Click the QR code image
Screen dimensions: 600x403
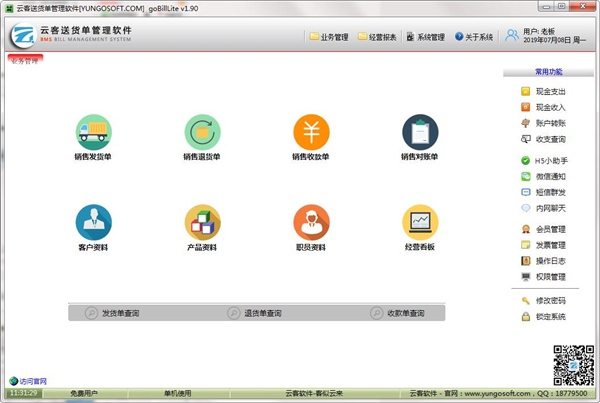tap(574, 365)
